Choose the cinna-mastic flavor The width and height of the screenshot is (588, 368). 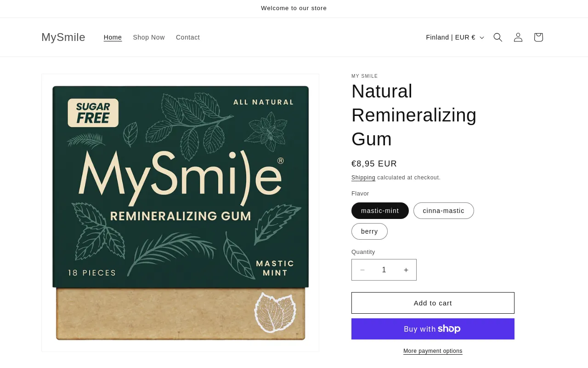[x=443, y=211]
